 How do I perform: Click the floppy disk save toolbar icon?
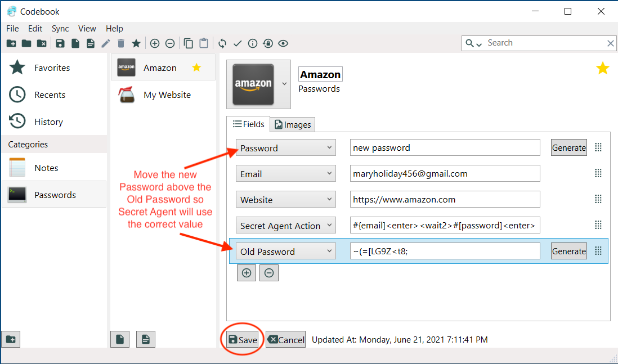pos(60,43)
